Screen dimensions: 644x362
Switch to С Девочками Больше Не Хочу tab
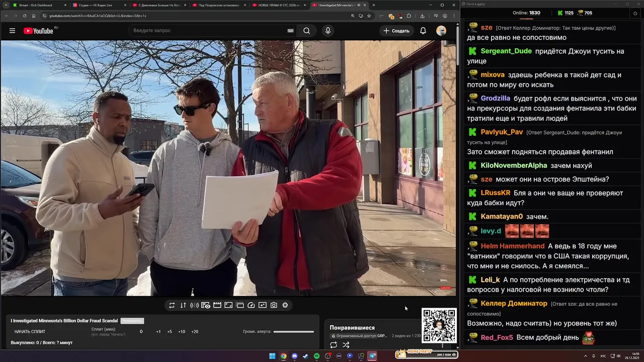[158, 5]
